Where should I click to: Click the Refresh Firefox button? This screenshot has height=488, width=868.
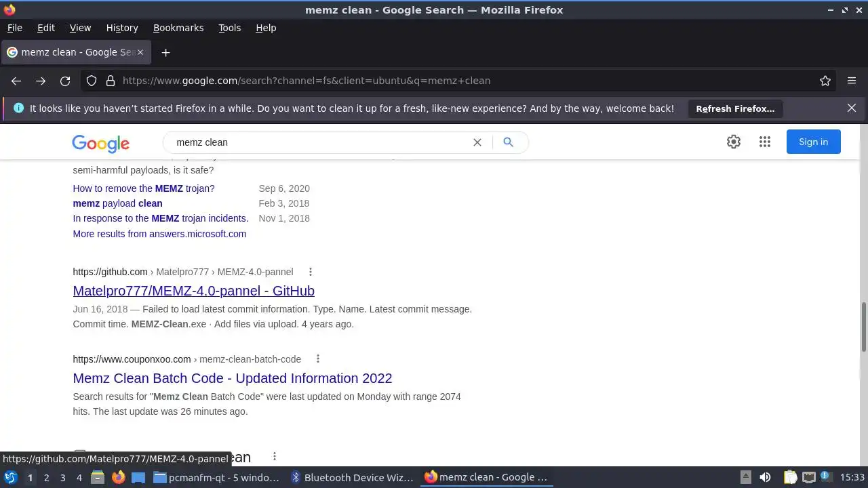point(735,108)
